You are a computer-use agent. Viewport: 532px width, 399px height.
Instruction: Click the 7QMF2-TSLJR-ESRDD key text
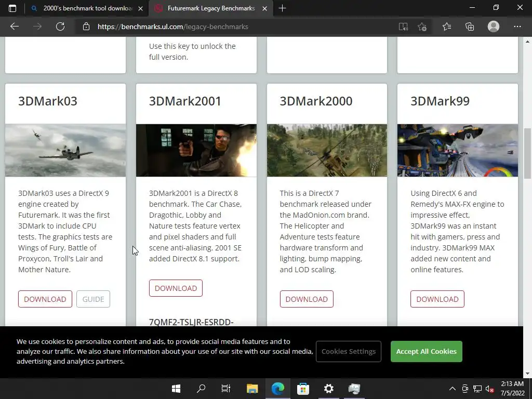coord(191,322)
